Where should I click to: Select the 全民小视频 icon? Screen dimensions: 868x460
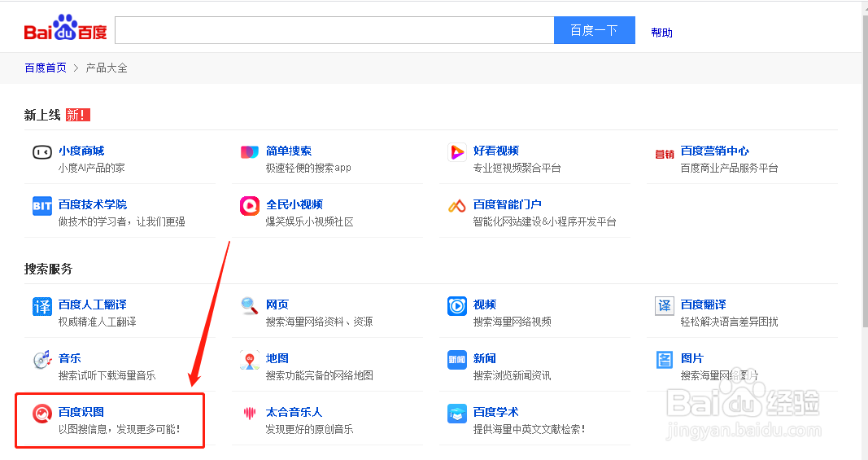(x=250, y=206)
